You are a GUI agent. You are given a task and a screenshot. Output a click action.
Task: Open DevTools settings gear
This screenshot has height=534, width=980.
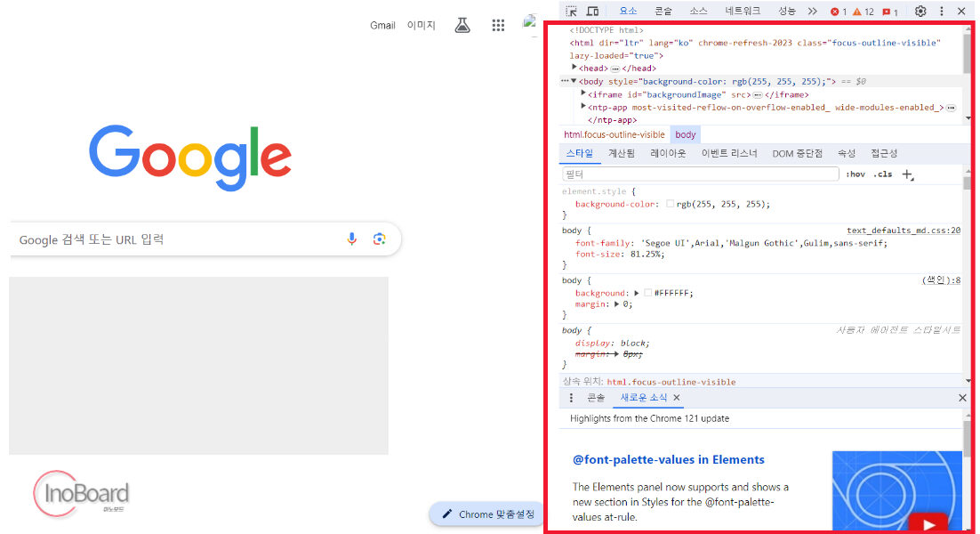pyautogui.click(x=920, y=11)
